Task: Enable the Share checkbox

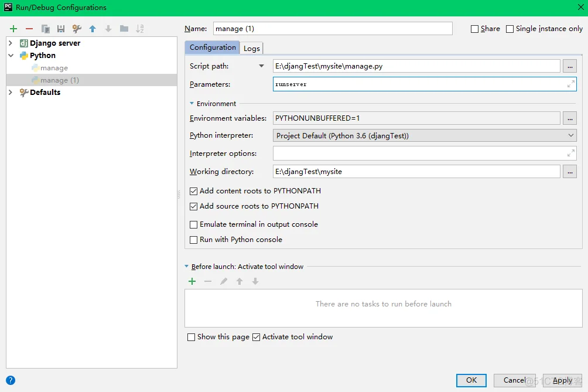Action: 474,29
